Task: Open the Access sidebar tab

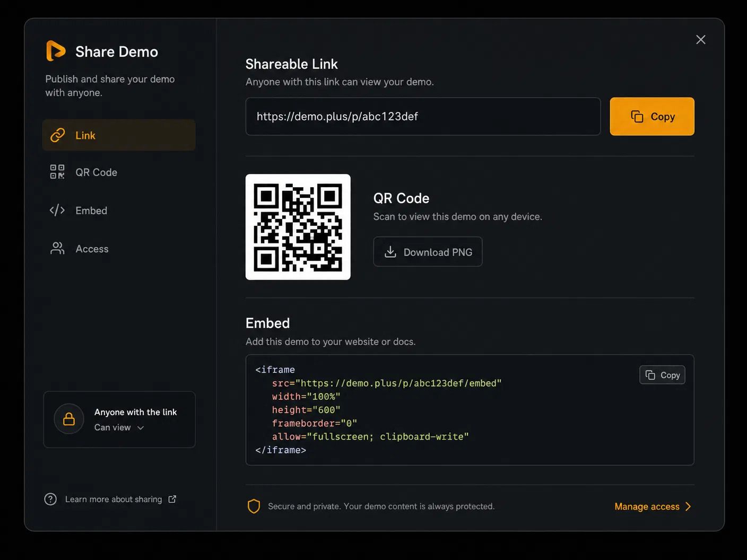Action: [x=119, y=249]
